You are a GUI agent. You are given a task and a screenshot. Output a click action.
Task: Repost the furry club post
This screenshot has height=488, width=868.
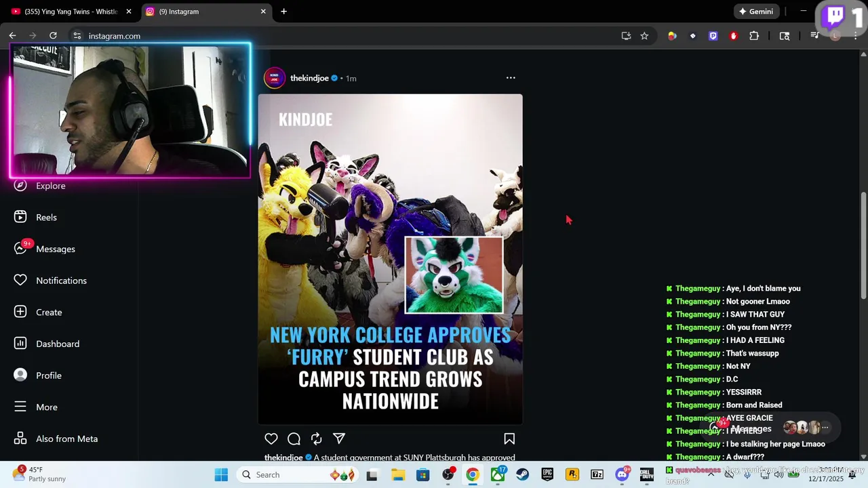click(x=317, y=439)
